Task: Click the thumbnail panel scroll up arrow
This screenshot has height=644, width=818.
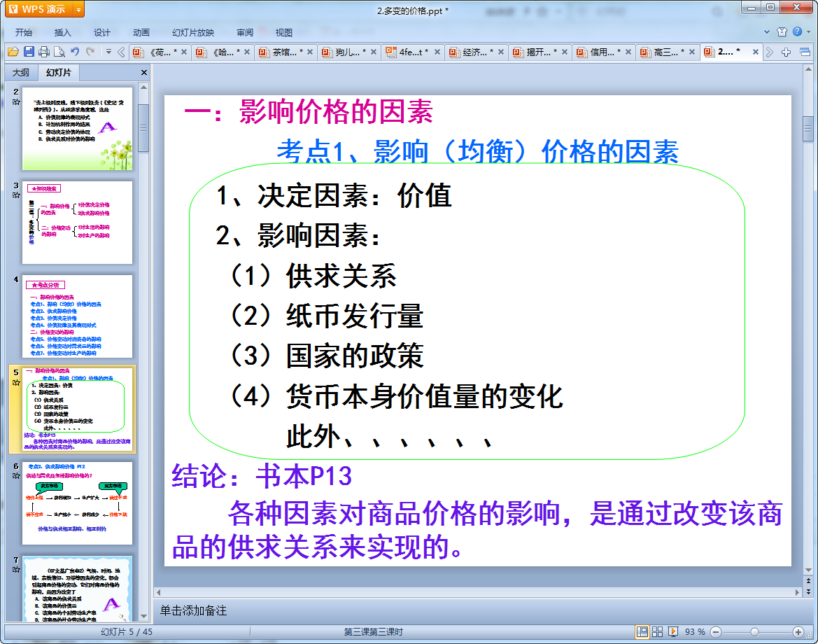Action: click(144, 87)
